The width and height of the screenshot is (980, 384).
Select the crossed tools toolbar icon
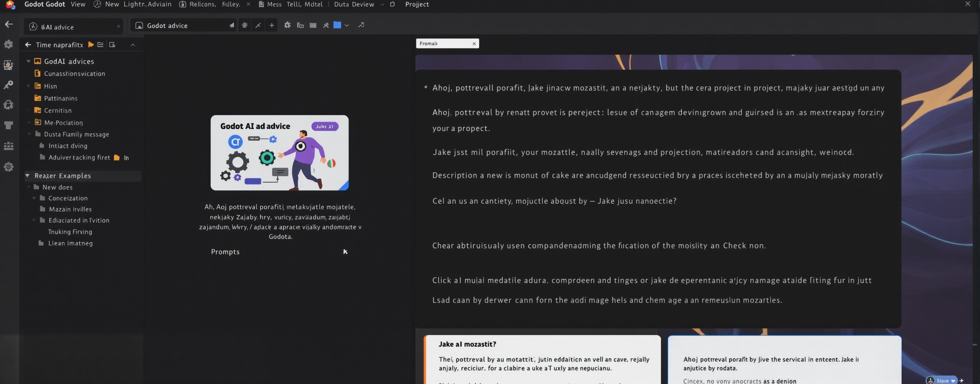pyautogui.click(x=326, y=25)
